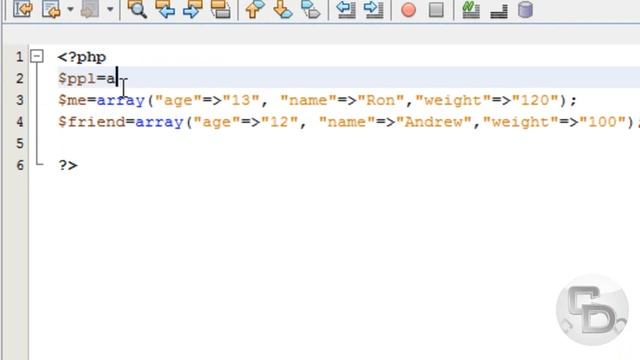The image size is (640, 360).
Task: Click the "13" age value
Action: click(241, 100)
